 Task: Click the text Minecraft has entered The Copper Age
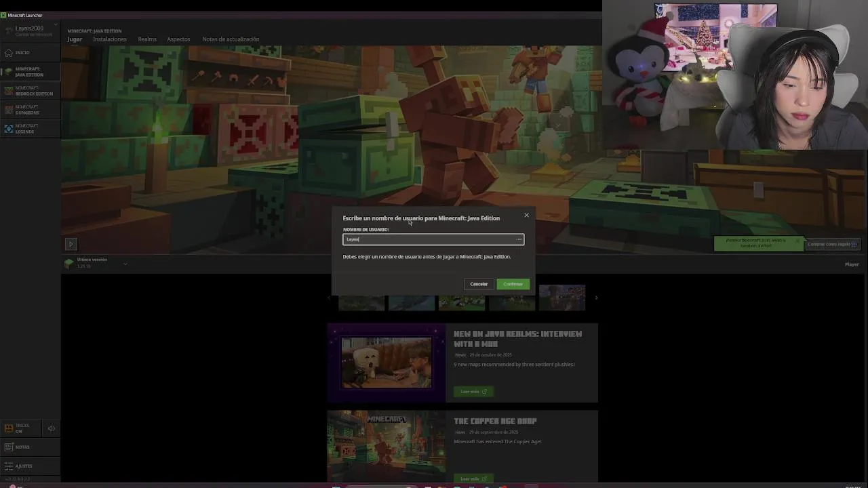(497, 442)
